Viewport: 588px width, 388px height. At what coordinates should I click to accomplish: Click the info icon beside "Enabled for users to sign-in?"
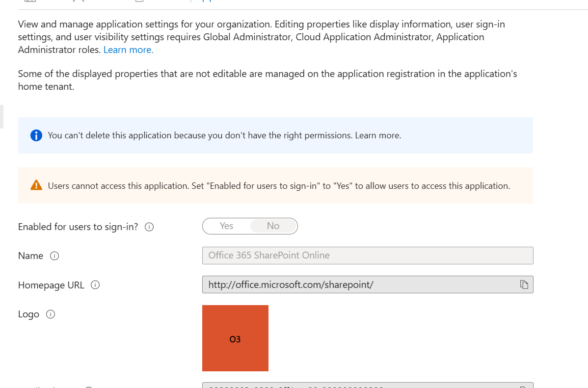coord(149,227)
